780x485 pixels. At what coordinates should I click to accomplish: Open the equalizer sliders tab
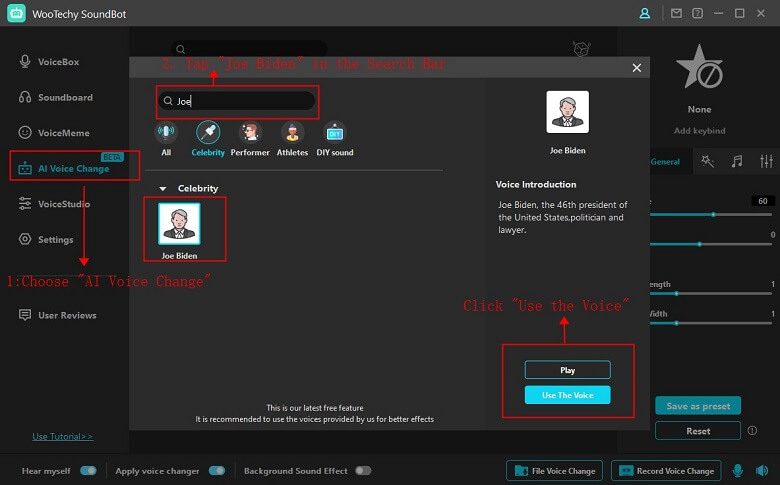(766, 161)
